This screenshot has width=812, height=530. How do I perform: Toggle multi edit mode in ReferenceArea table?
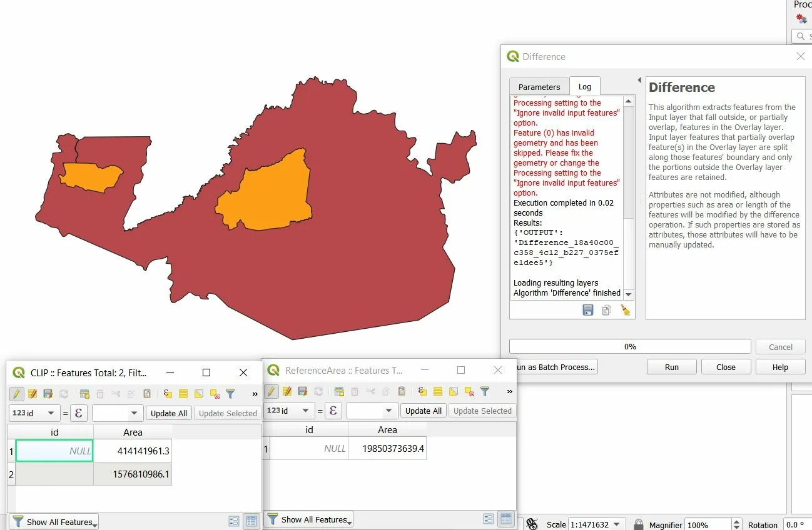[x=287, y=391]
